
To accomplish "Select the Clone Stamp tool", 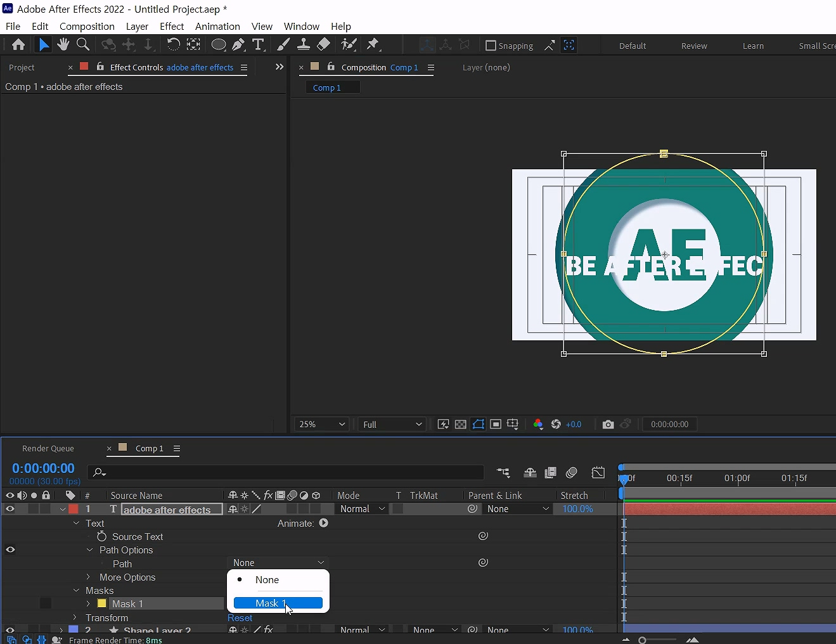I will [304, 44].
